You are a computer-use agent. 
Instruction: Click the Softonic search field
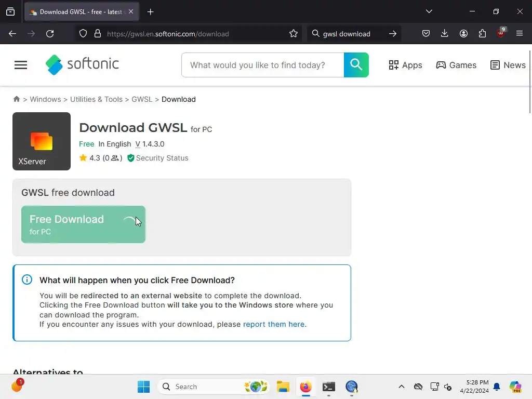click(262, 65)
